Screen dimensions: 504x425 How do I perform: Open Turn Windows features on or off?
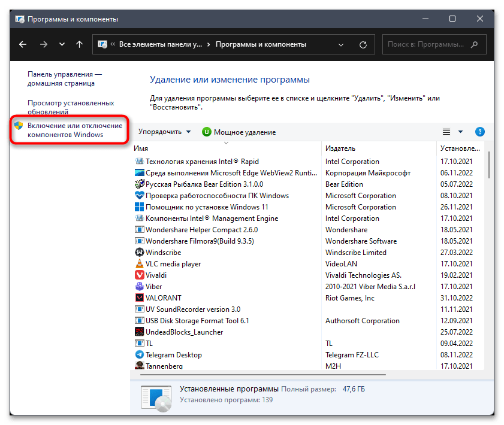75,130
